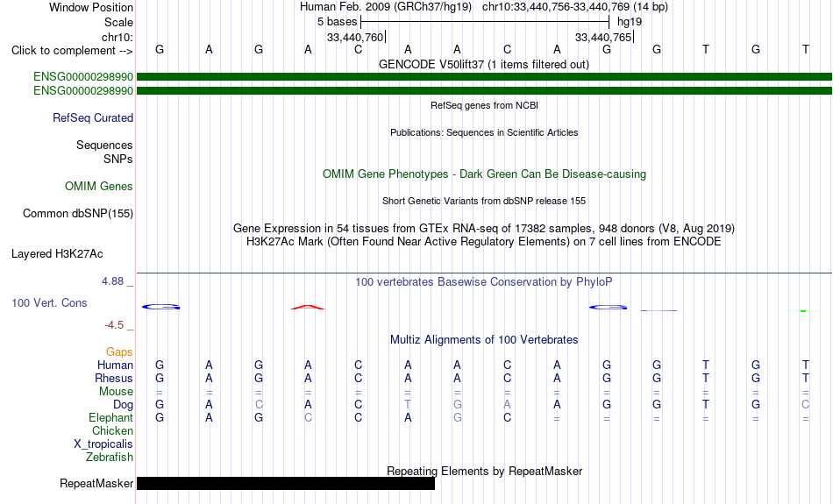The width and height of the screenshot is (833, 504).
Task: Click the RepeatMasker track label
Action: tap(96, 483)
